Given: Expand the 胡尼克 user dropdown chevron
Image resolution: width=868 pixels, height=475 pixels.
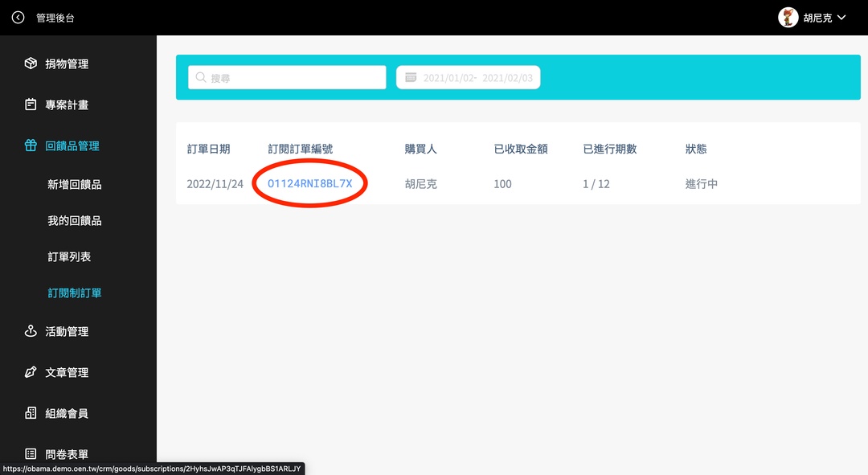Looking at the screenshot, I should point(841,18).
